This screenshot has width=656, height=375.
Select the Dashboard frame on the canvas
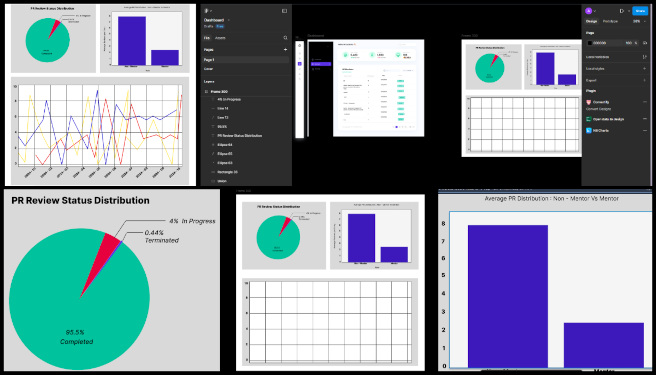(x=366, y=88)
